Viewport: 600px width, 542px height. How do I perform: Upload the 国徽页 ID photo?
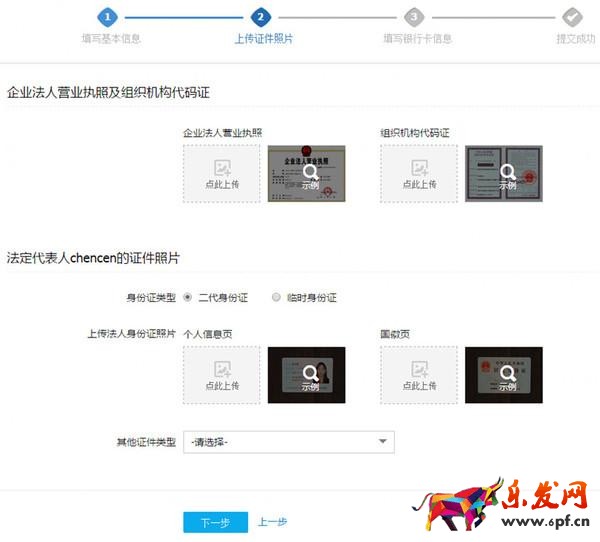419,375
